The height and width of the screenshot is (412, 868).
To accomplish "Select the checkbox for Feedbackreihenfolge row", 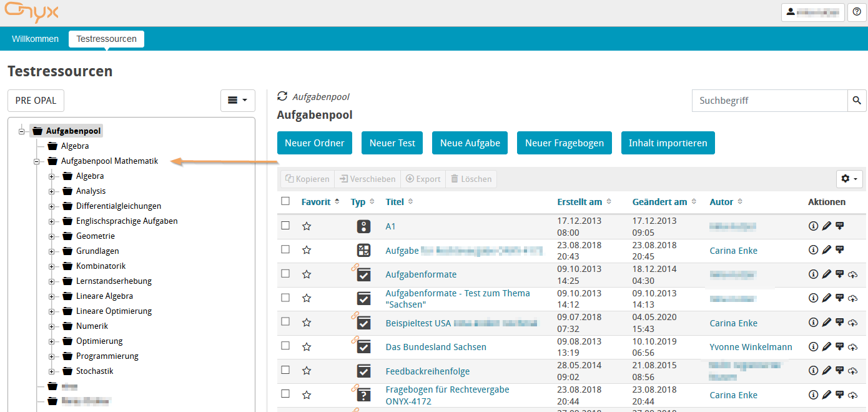I will coord(285,370).
